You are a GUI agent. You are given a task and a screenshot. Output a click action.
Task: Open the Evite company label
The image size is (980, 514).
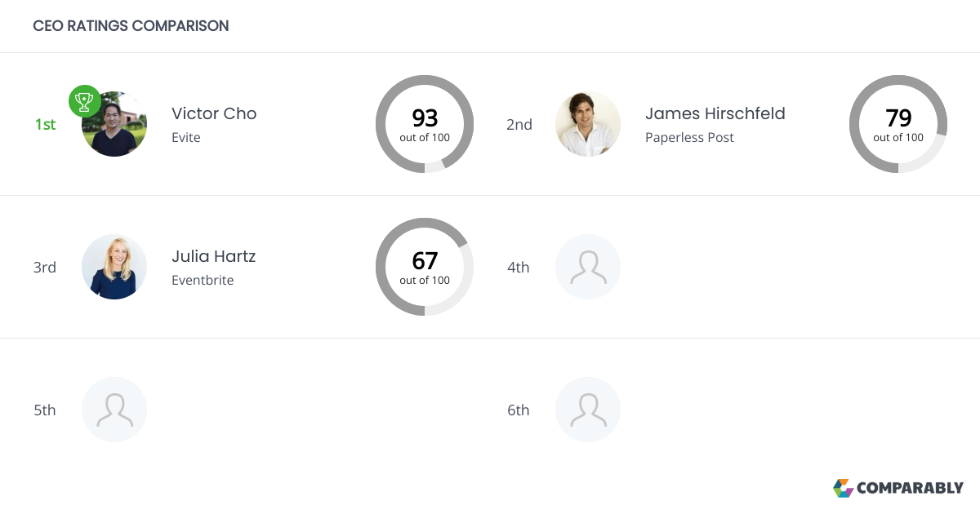[x=186, y=137]
